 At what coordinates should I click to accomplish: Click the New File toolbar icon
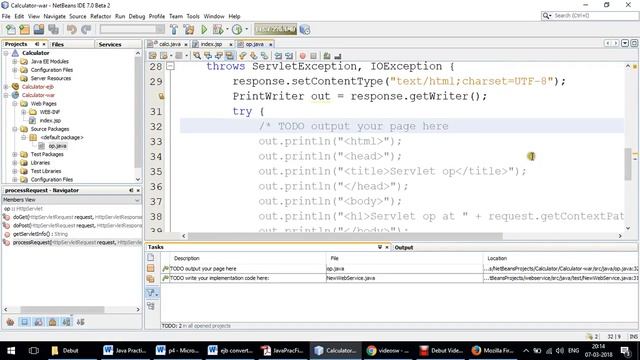click(11, 29)
